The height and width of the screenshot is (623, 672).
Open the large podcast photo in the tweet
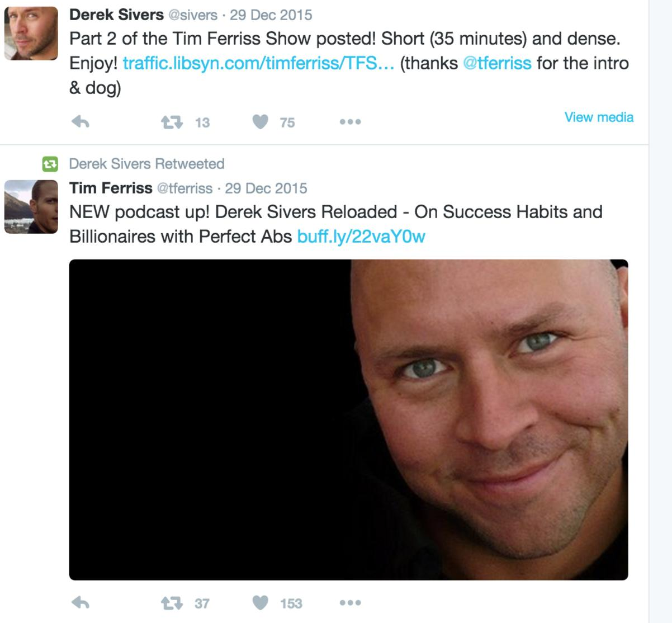click(x=348, y=419)
